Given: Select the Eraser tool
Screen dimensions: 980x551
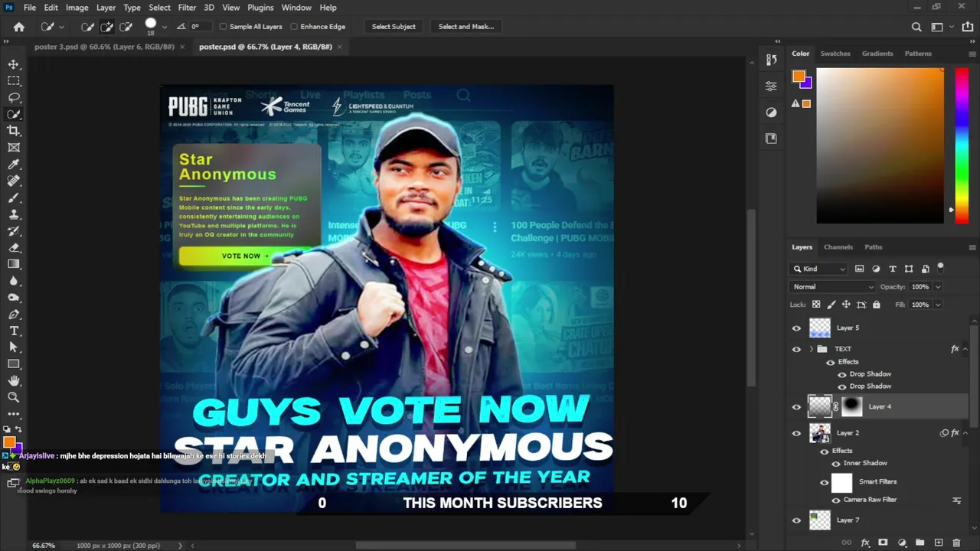Looking at the screenshot, I should [x=14, y=248].
